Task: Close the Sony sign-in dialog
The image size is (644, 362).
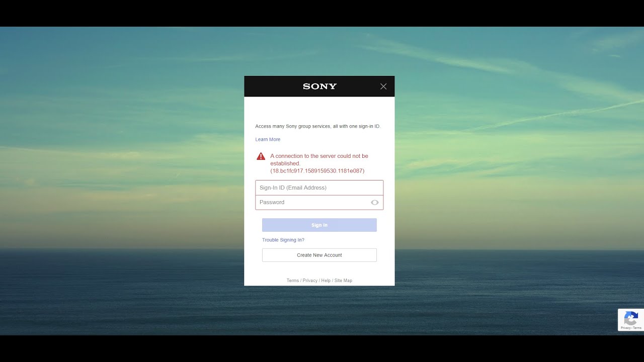Action: (383, 86)
